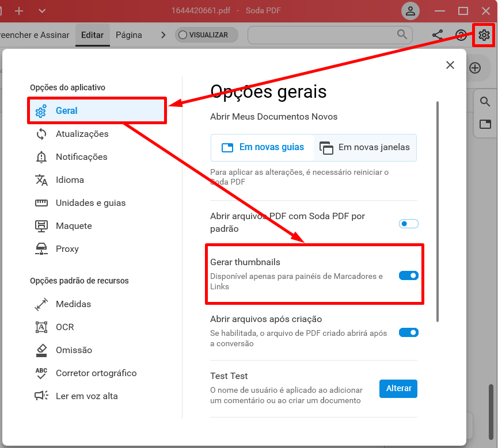Viewport: 498px width, 448px height.
Task: Click the Proxy network icon
Action: [x=41, y=249]
